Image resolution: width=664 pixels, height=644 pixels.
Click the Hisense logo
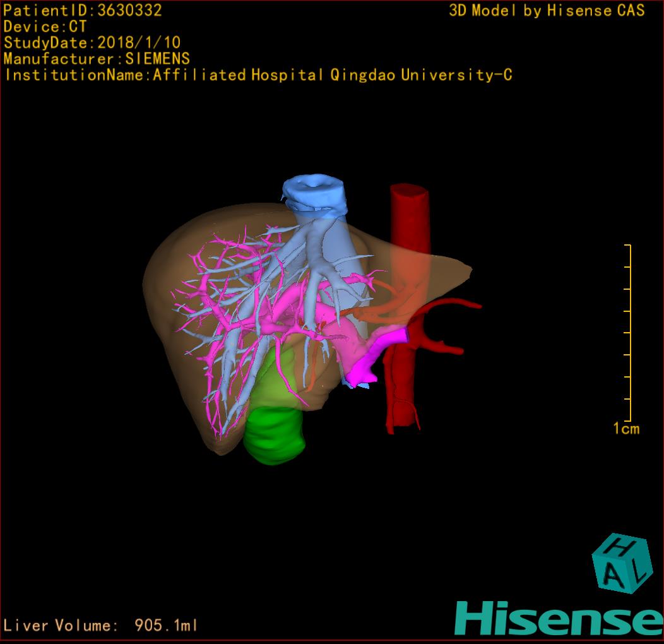point(559,618)
